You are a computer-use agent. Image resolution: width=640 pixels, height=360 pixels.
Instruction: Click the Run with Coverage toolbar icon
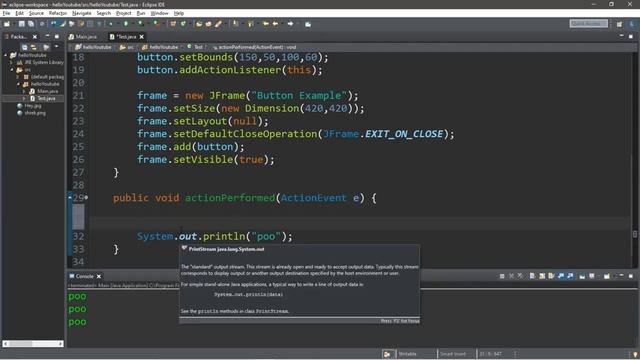click(x=141, y=24)
